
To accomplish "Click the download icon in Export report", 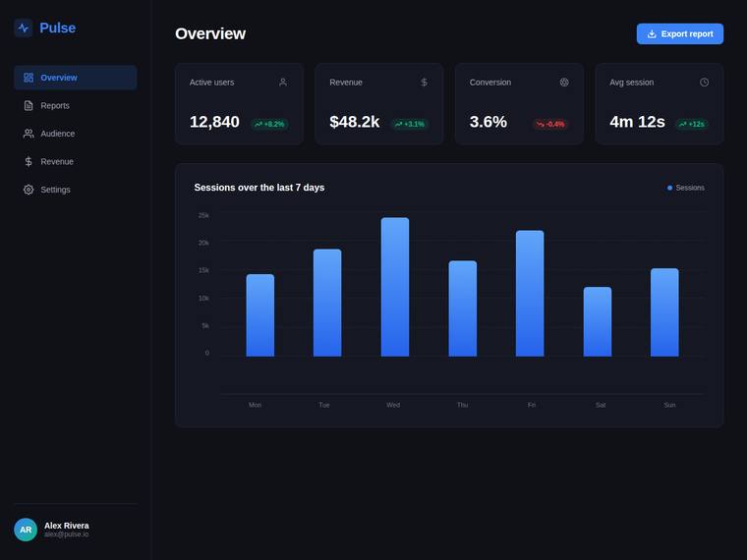I will pos(652,33).
